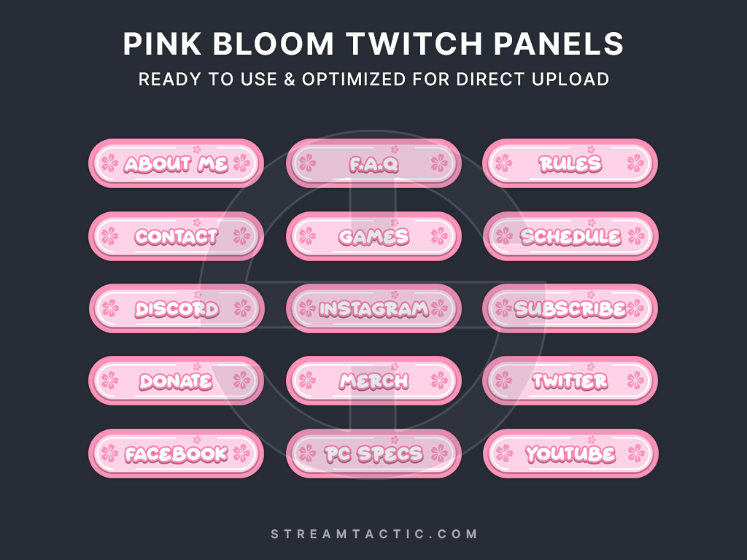
Task: Click the left flower icon on Twitter panel
Action: tap(504, 381)
